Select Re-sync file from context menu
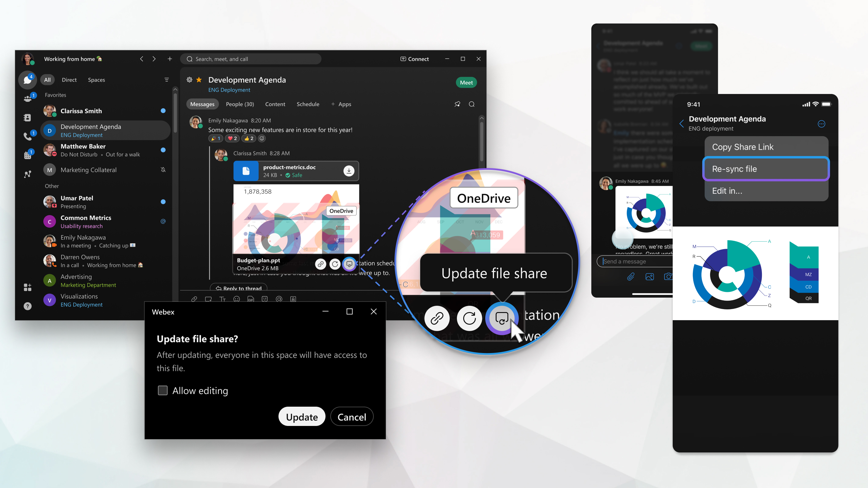 pos(766,169)
